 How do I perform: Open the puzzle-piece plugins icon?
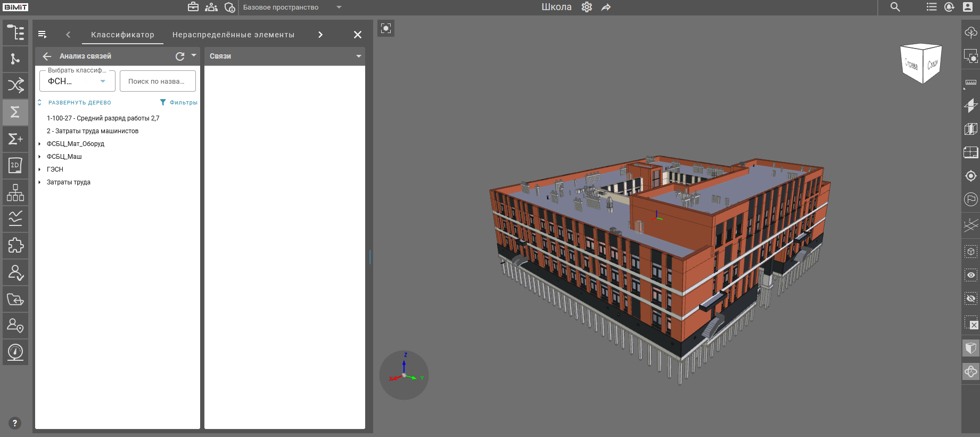(15, 246)
